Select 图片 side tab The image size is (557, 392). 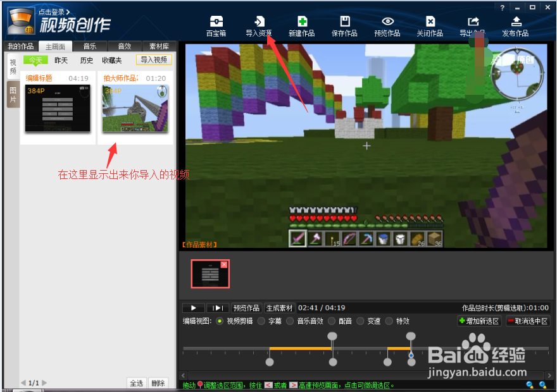point(13,95)
